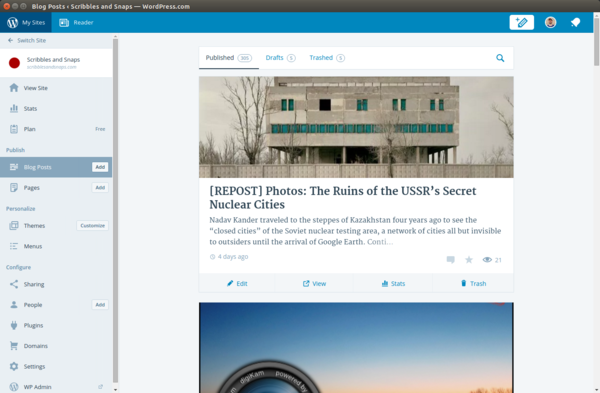Click the Plan clipboard icon

(x=14, y=129)
